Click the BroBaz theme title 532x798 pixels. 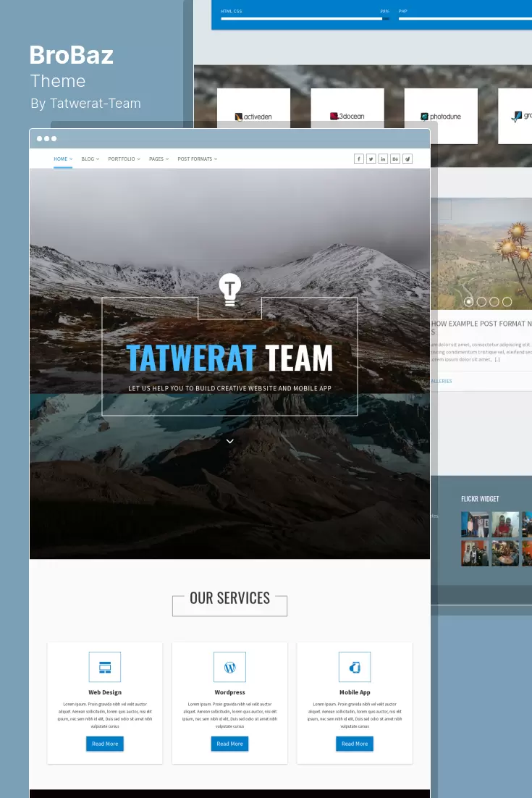(71, 55)
